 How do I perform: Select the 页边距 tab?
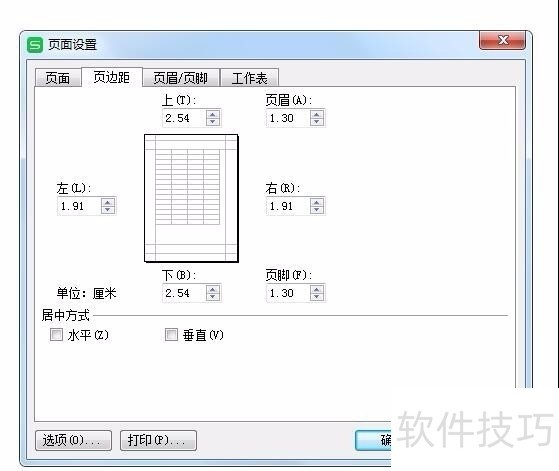point(112,77)
